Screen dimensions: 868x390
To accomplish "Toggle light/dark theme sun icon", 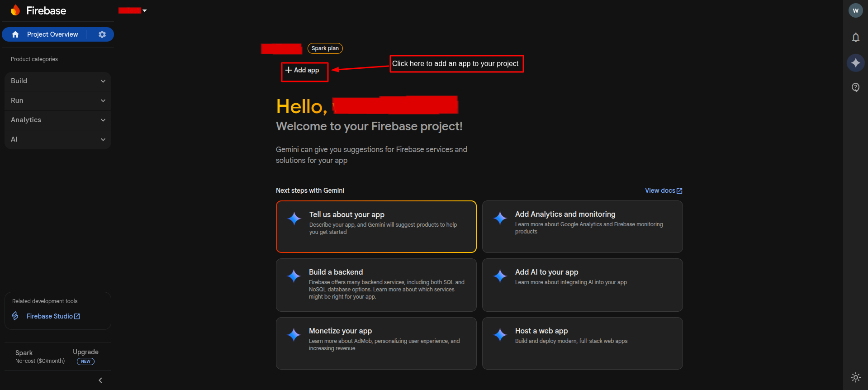I will 855,377.
